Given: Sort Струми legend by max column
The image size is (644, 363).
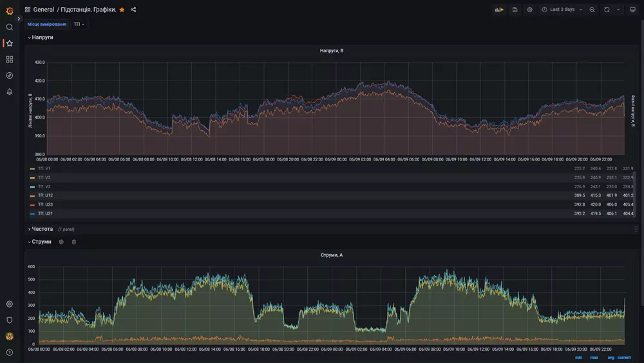Looking at the screenshot, I should pos(594,358).
